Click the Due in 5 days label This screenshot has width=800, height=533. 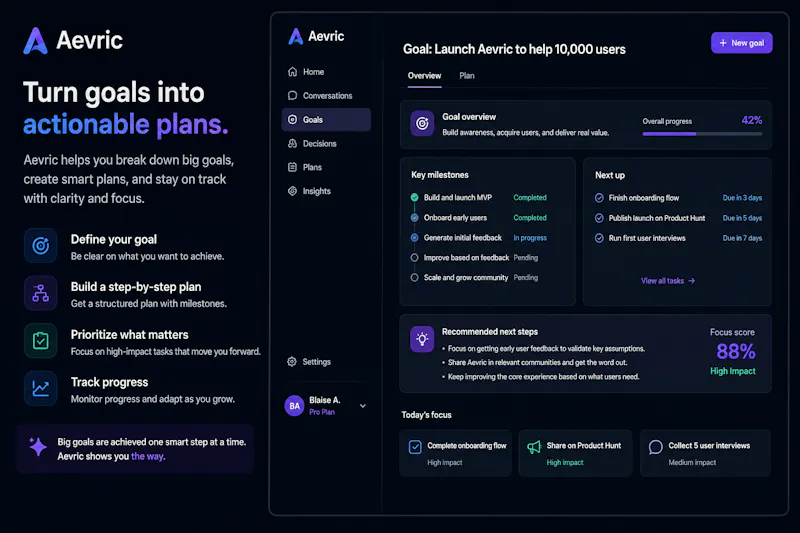point(742,218)
